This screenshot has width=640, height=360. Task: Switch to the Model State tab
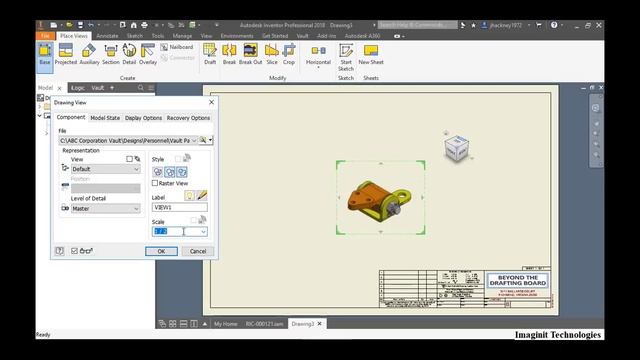coord(105,118)
